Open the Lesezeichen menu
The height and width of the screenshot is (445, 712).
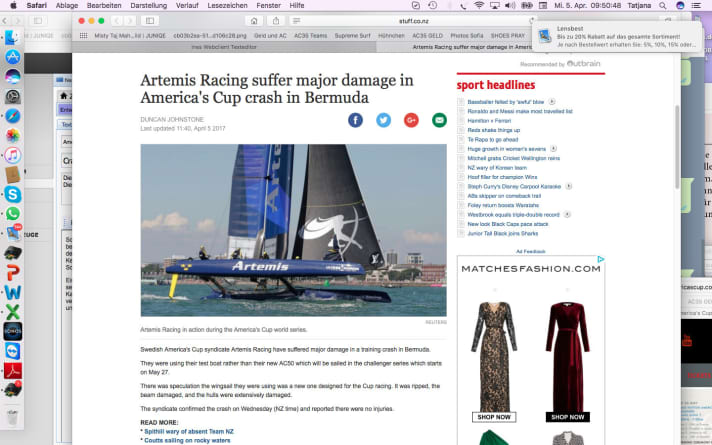tap(227, 5)
